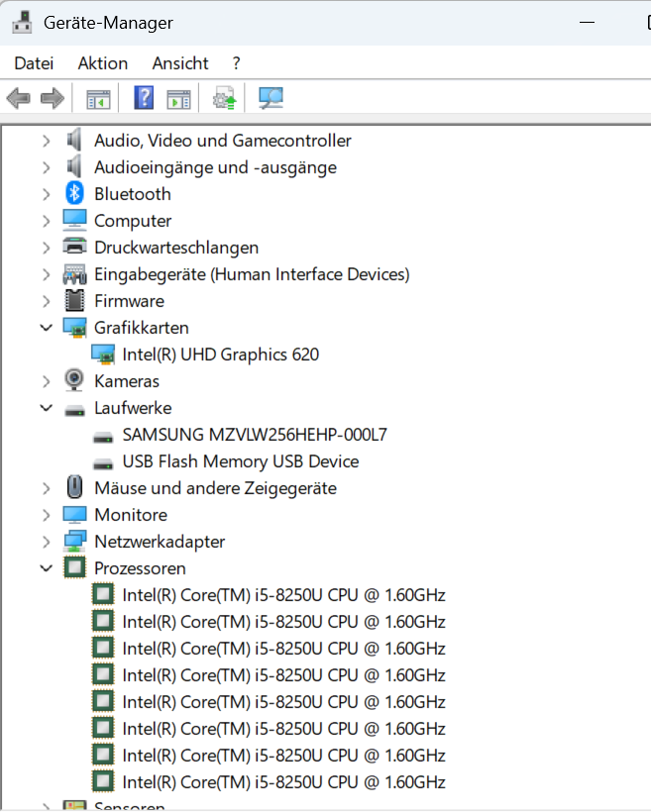Click the Prozessoren category icon
Image resolution: width=651 pixels, height=812 pixels.
coord(74,567)
